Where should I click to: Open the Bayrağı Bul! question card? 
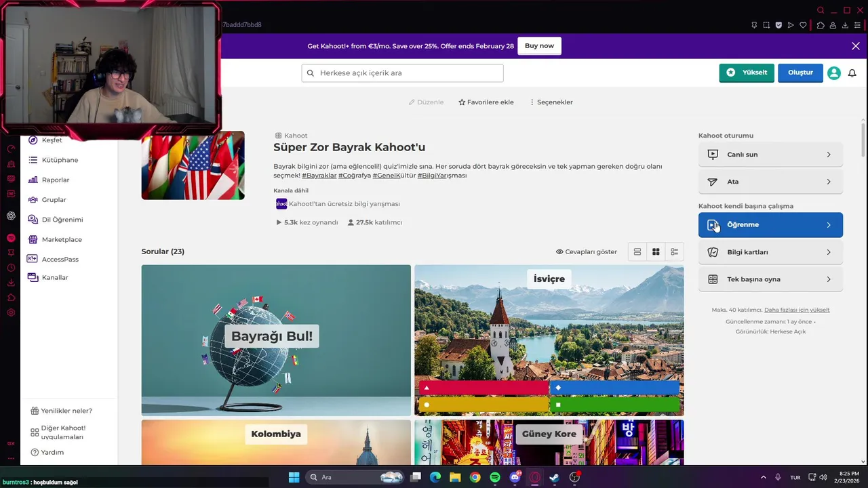[276, 340]
